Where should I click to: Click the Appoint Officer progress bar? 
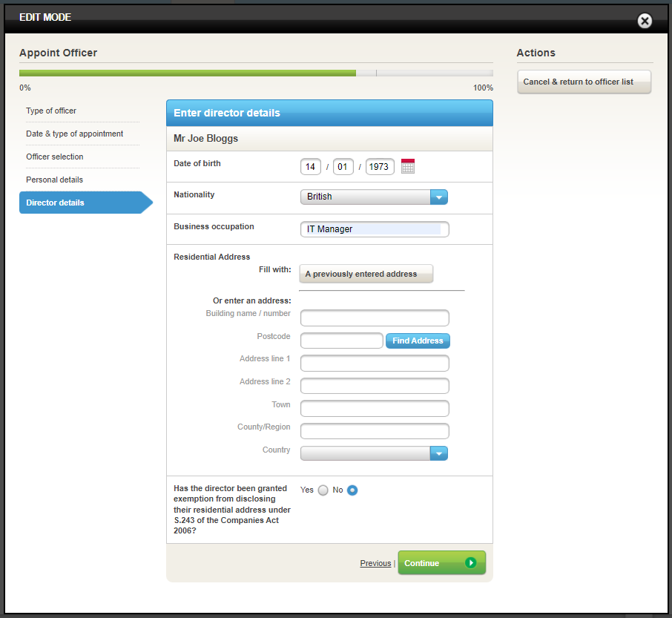[x=256, y=73]
